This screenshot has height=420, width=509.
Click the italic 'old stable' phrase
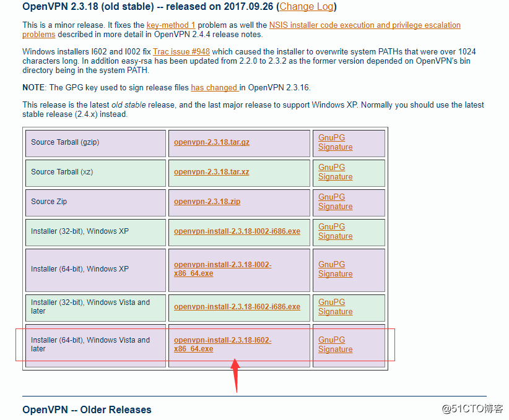129,105
